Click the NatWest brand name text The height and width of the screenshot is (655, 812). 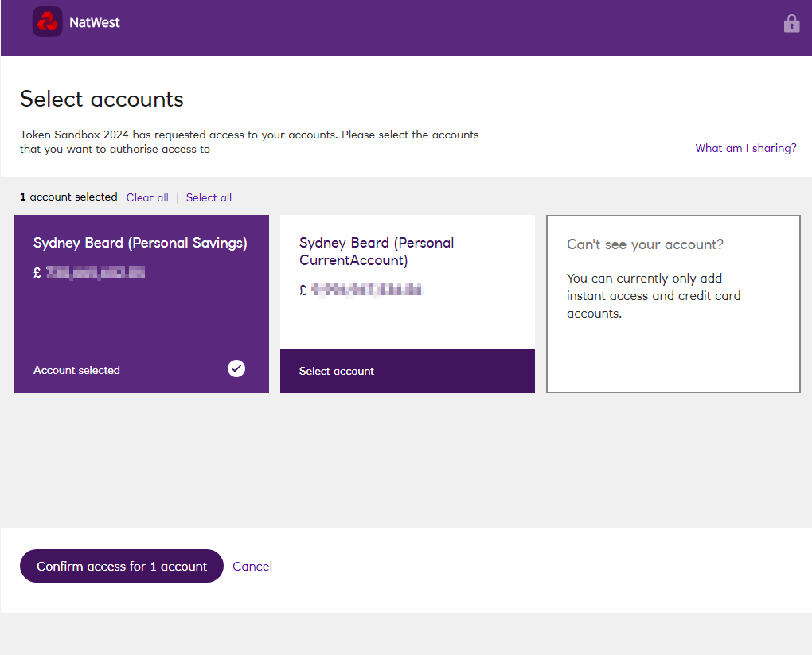click(95, 22)
